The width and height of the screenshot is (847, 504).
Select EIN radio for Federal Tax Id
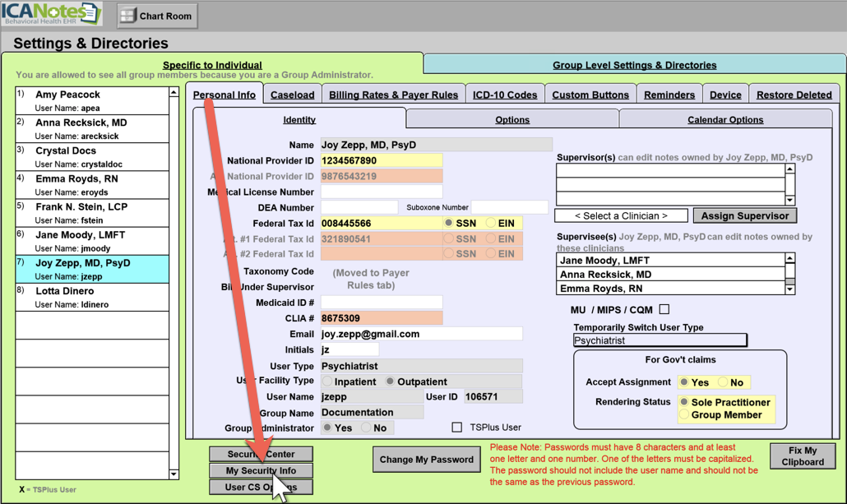pos(492,224)
